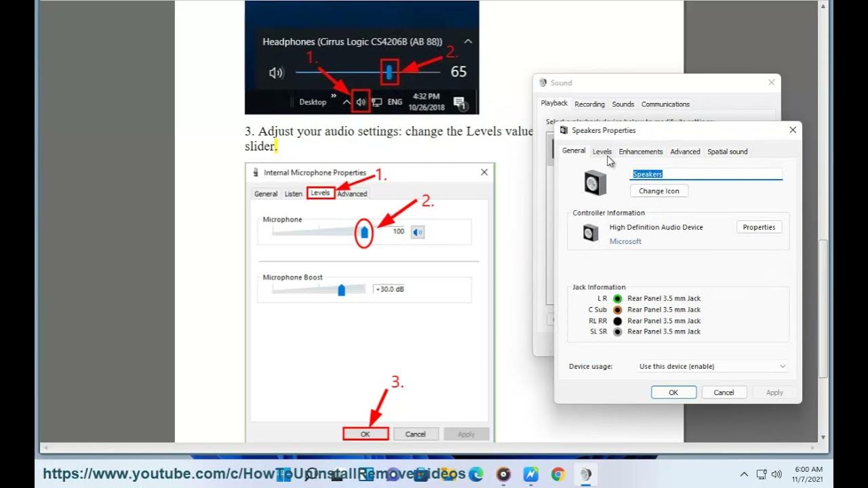Image resolution: width=868 pixels, height=488 pixels.
Task: Open the Spatial sound tab
Action: pyautogui.click(x=728, y=152)
